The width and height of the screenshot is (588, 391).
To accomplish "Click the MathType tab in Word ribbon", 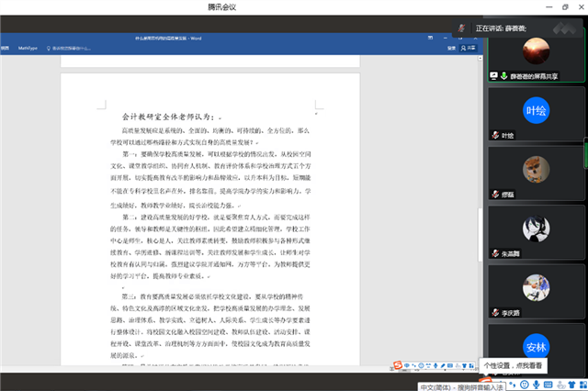I will point(28,48).
